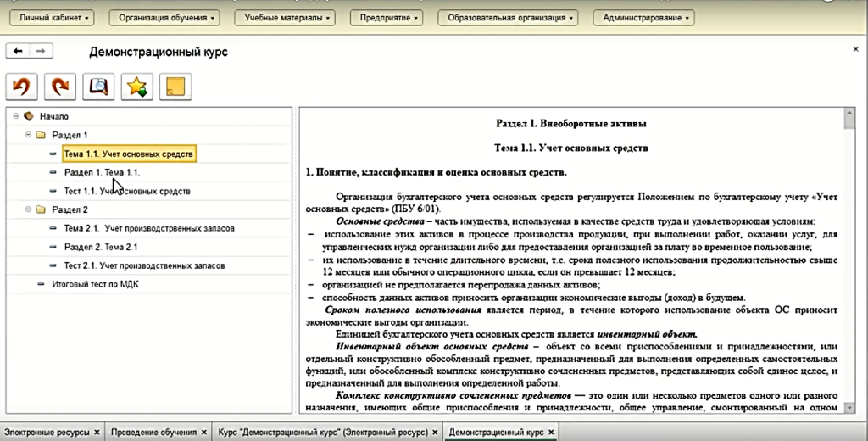Collapse the Начало tree node
This screenshot has width=868, height=441.
pyautogui.click(x=16, y=116)
